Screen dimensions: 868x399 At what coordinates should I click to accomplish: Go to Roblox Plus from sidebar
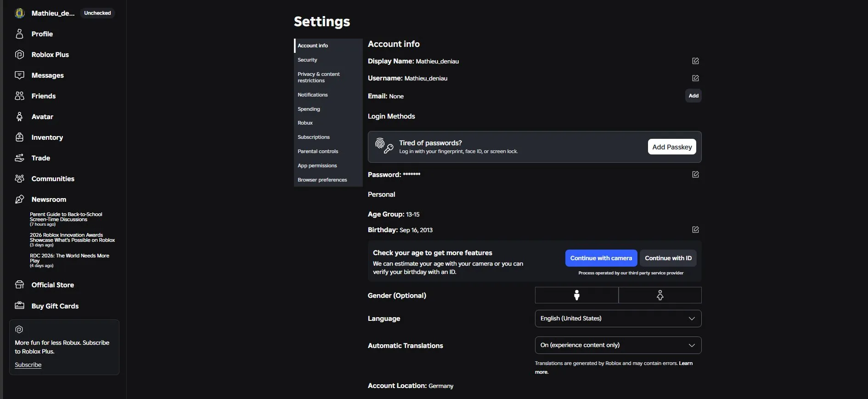[50, 55]
